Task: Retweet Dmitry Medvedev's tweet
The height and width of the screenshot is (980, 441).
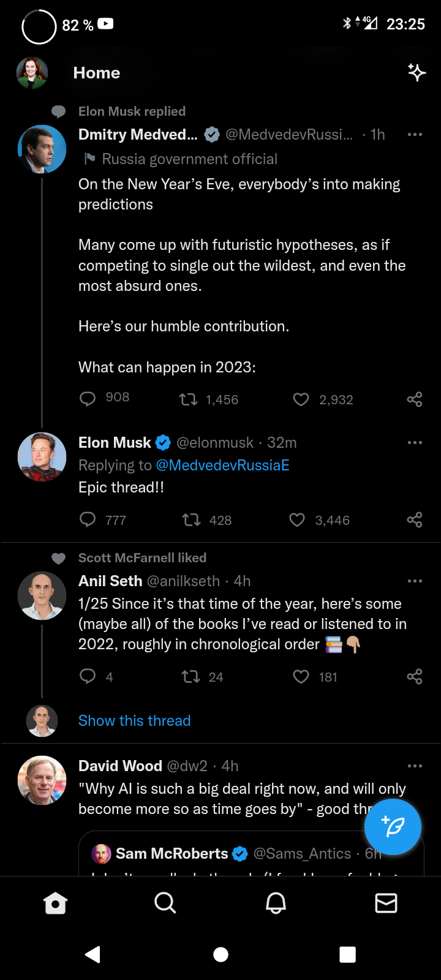Action: [188, 400]
